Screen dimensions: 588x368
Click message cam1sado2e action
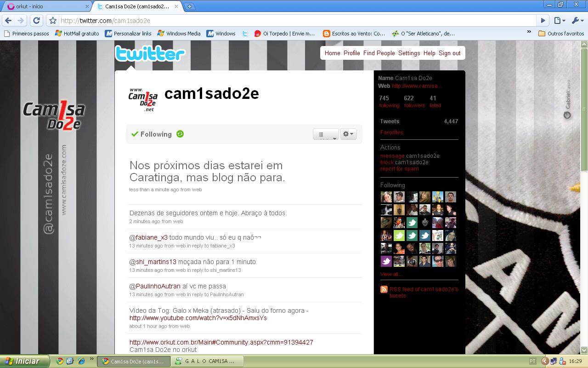[410, 155]
